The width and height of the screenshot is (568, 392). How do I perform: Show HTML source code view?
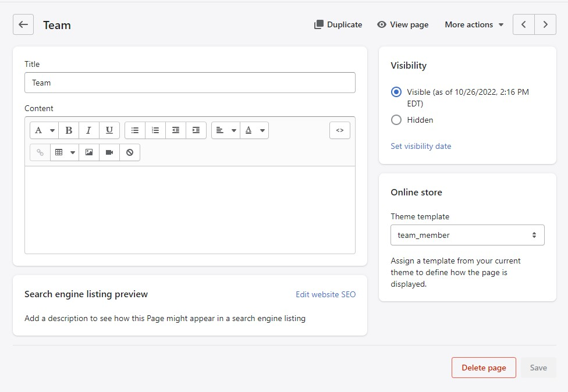(x=340, y=130)
